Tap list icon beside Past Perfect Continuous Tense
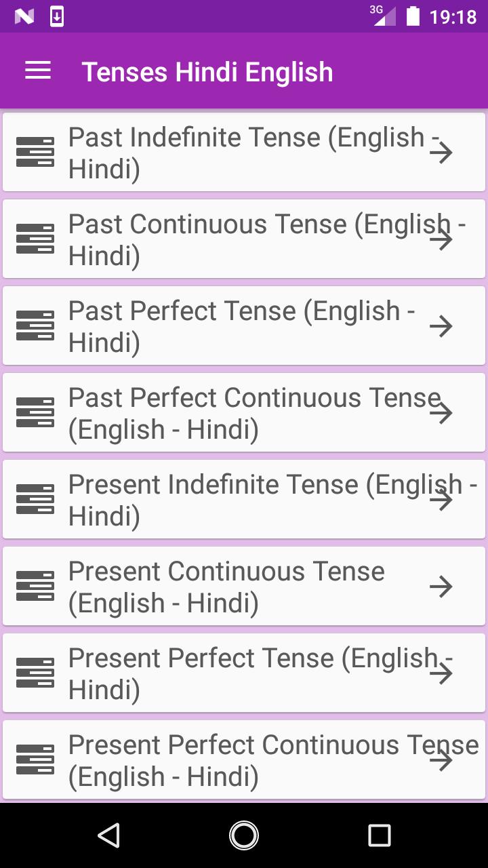The height and width of the screenshot is (868, 488). [x=35, y=412]
